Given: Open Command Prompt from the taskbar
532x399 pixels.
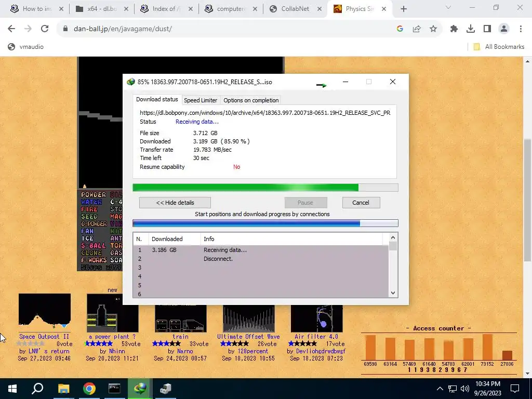Looking at the screenshot, I should [114, 389].
